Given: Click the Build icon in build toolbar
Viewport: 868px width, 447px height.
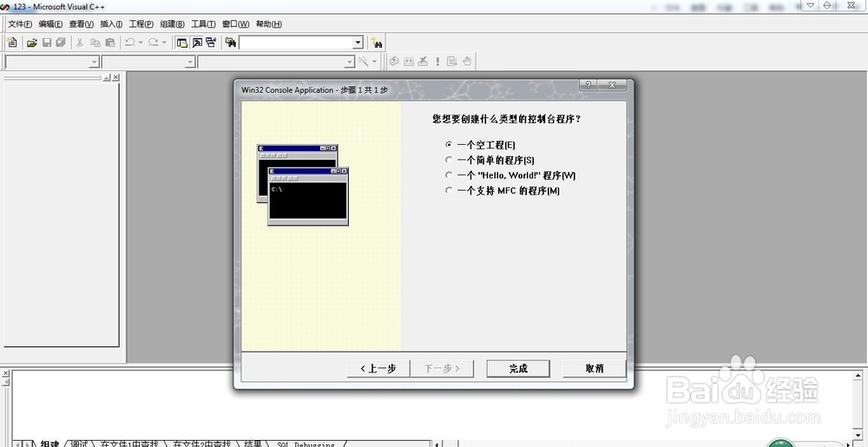Looking at the screenshot, I should tap(409, 62).
